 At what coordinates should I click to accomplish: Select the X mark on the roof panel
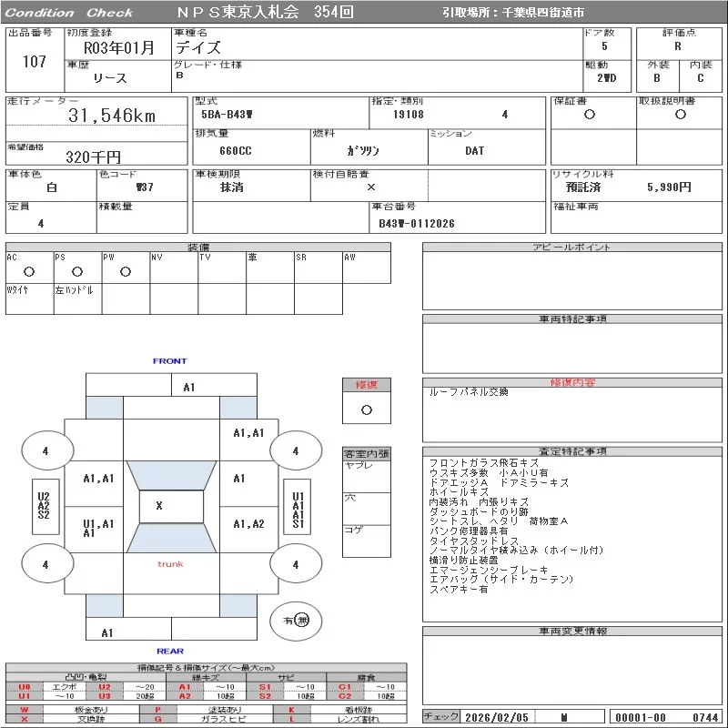click(x=159, y=506)
